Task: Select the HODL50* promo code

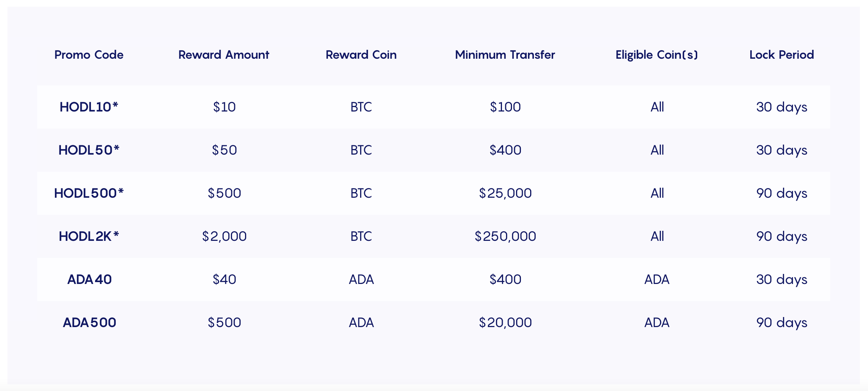Action: click(x=89, y=150)
